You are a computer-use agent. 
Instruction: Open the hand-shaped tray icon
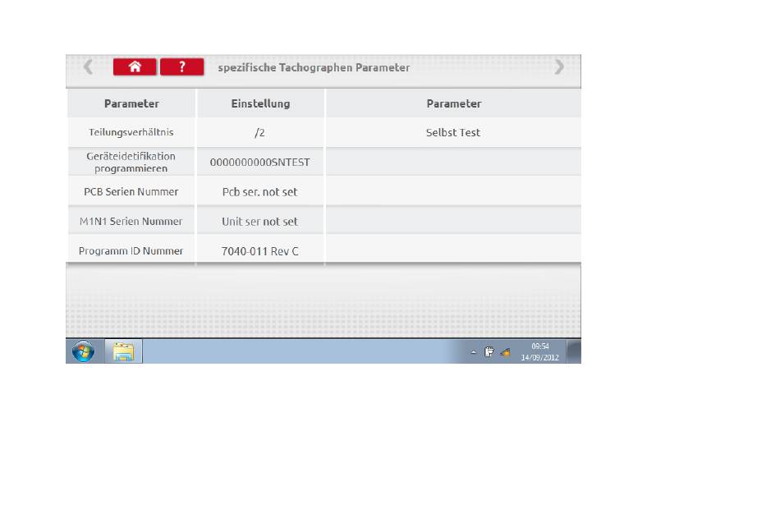click(489, 352)
